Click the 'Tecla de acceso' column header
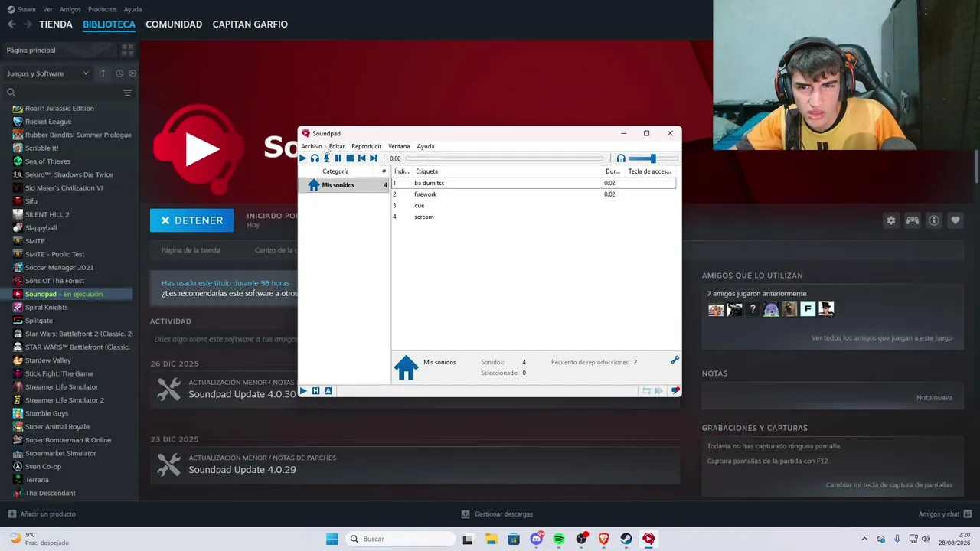 click(650, 171)
